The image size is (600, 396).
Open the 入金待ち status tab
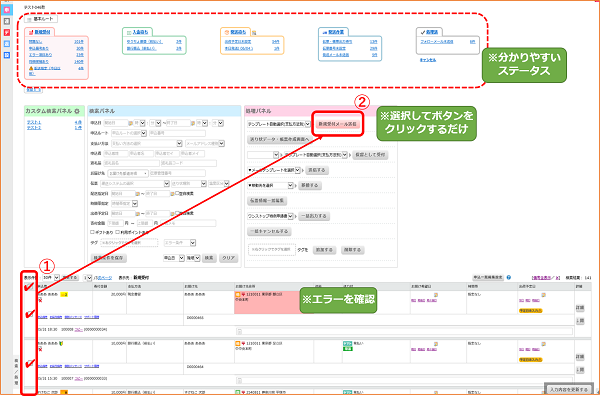click(137, 32)
